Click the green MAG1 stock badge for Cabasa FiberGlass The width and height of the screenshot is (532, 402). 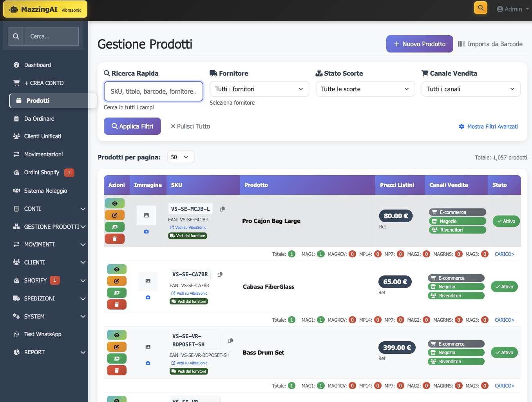(320, 320)
